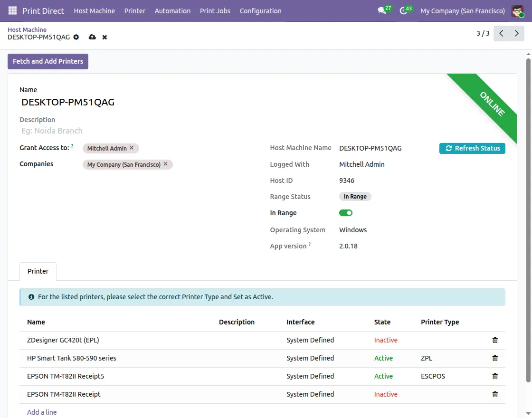Discard changes with the X icon
Viewport: 532px width, 418px height.
click(104, 37)
